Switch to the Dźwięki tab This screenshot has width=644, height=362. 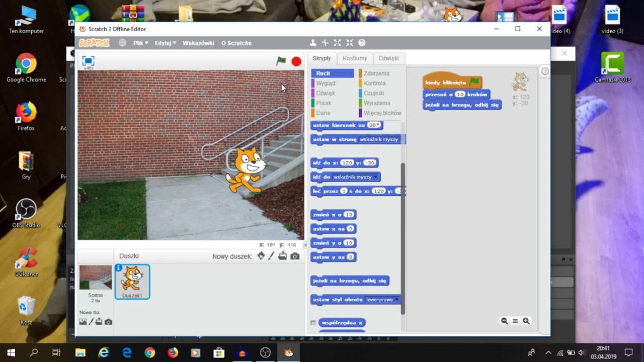(389, 58)
